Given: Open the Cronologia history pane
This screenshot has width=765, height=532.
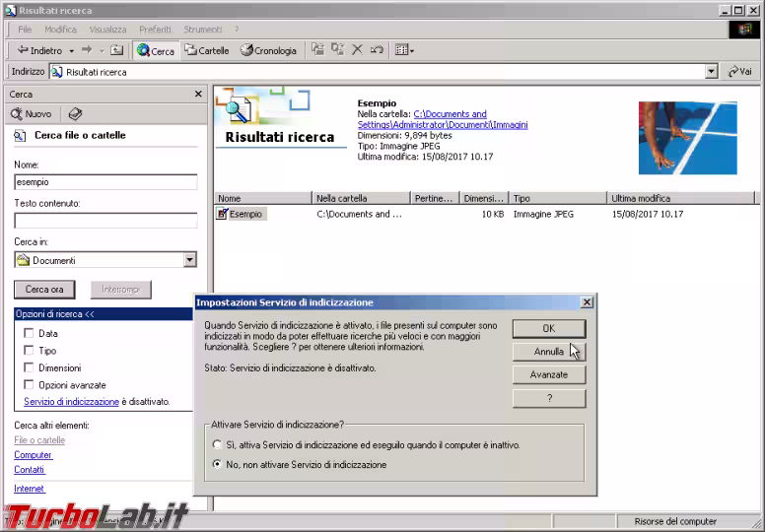Looking at the screenshot, I should [268, 50].
